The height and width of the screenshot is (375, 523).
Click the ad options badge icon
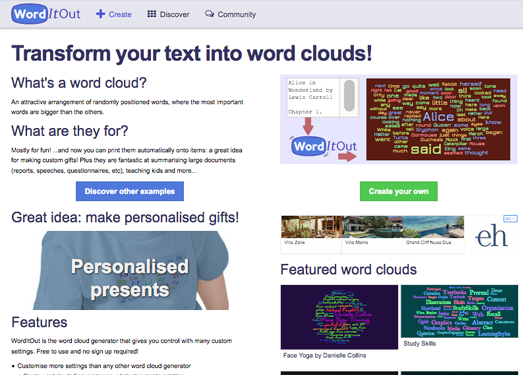[510, 219]
